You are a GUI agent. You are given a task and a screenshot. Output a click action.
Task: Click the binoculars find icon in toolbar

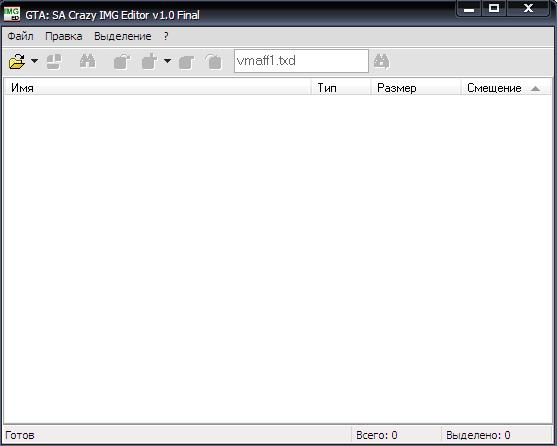tap(88, 61)
